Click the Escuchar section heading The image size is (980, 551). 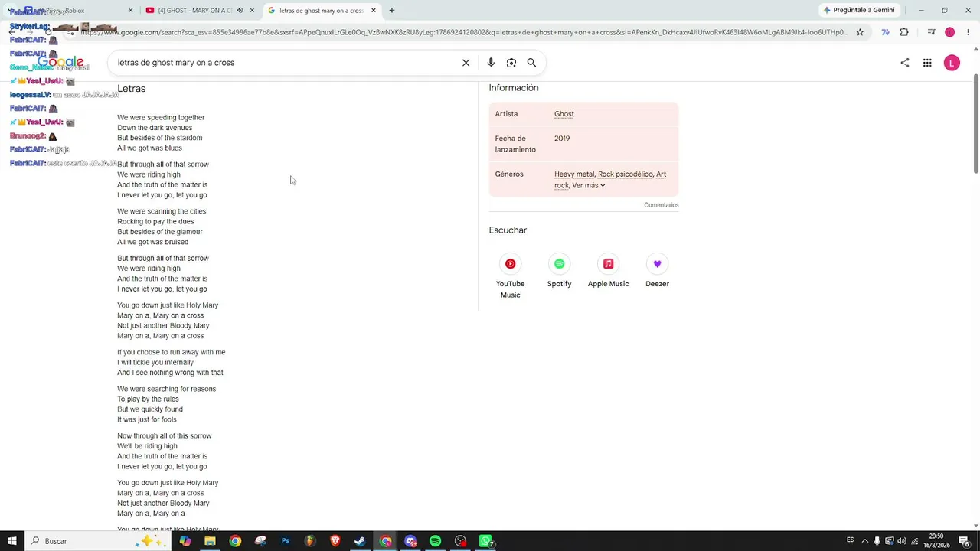508,230
